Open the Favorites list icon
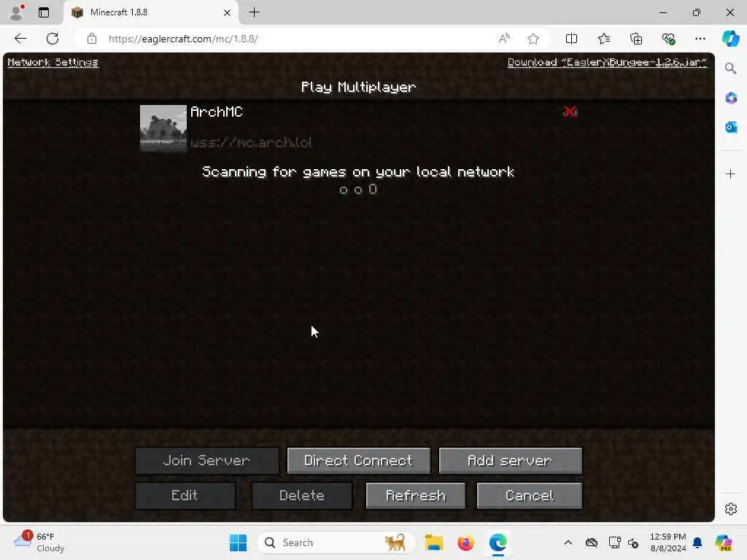747x560 pixels. (603, 39)
